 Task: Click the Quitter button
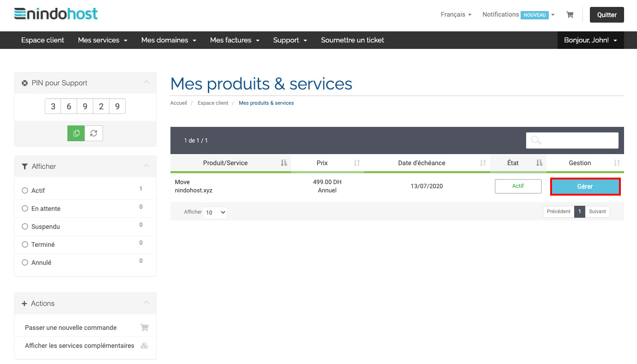pos(607,15)
